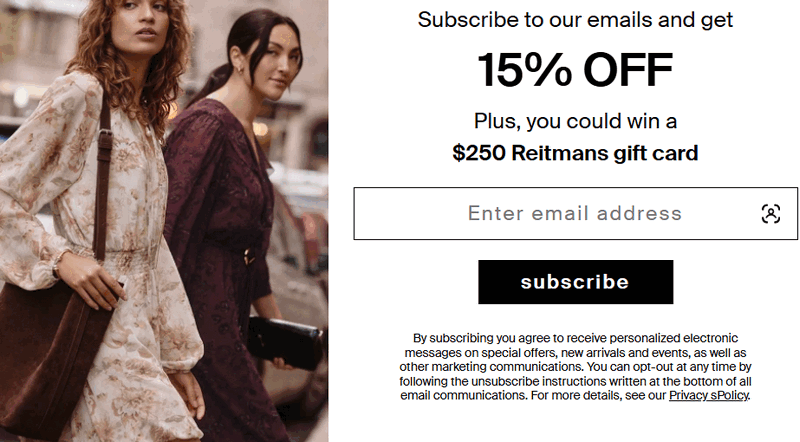Select the $250 Reitmans gift card text

click(575, 153)
